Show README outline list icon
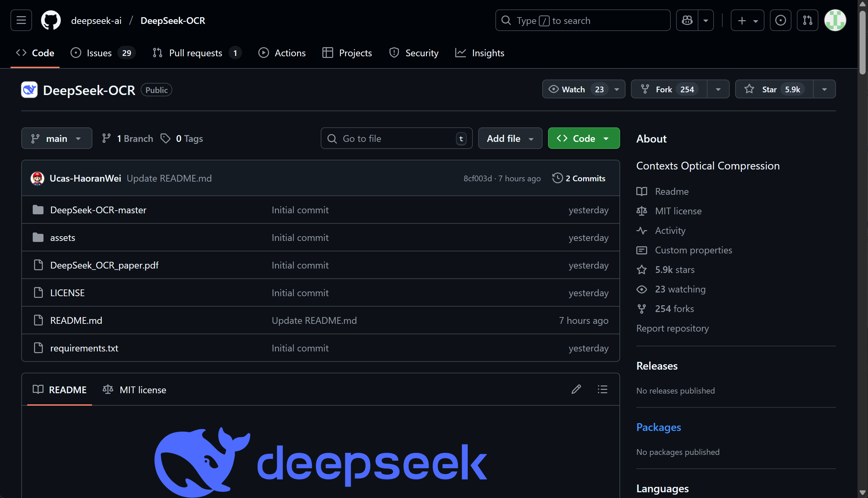This screenshot has height=498, width=868. [602, 389]
